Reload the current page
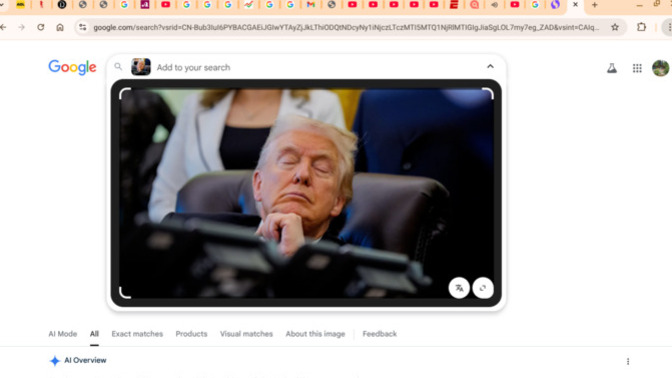This screenshot has height=378, width=672. pyautogui.click(x=41, y=27)
